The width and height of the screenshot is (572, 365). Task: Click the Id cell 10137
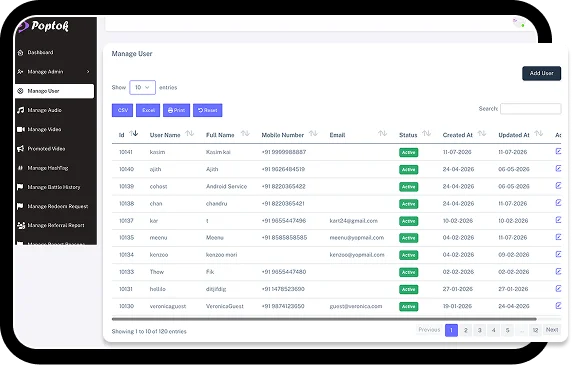[x=127, y=221]
